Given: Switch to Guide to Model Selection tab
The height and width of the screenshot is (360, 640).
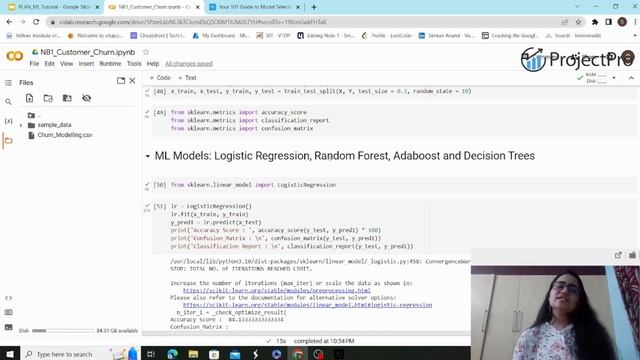Looking at the screenshot, I should pos(254,7).
